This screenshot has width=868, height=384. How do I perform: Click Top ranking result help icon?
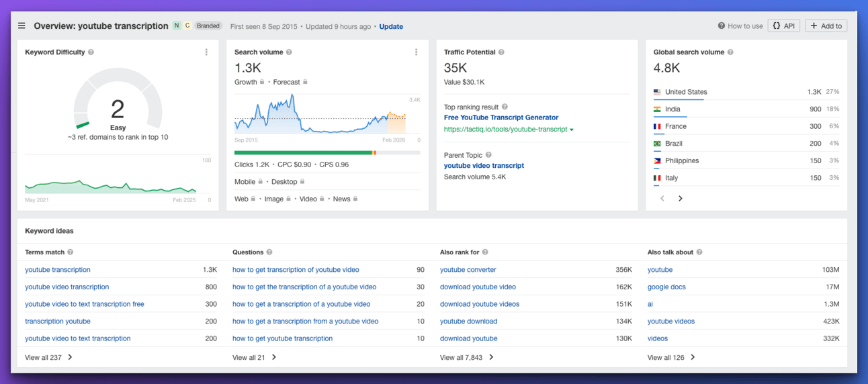(505, 107)
